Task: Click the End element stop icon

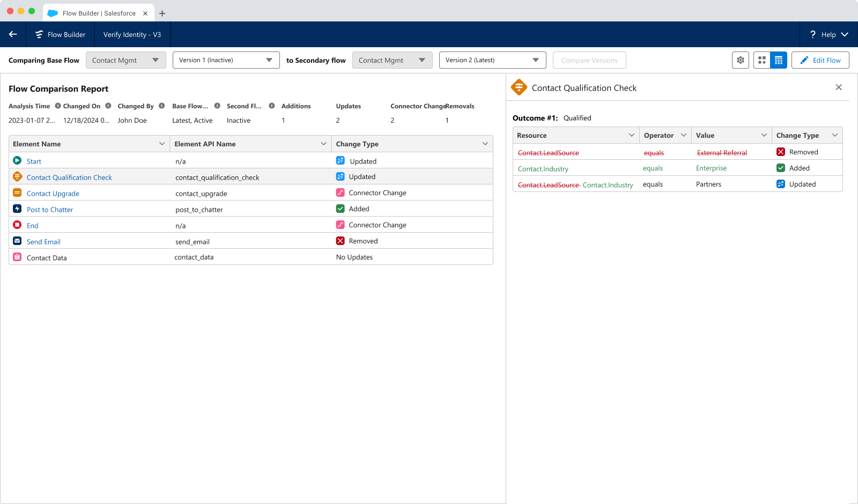Action: [17, 225]
